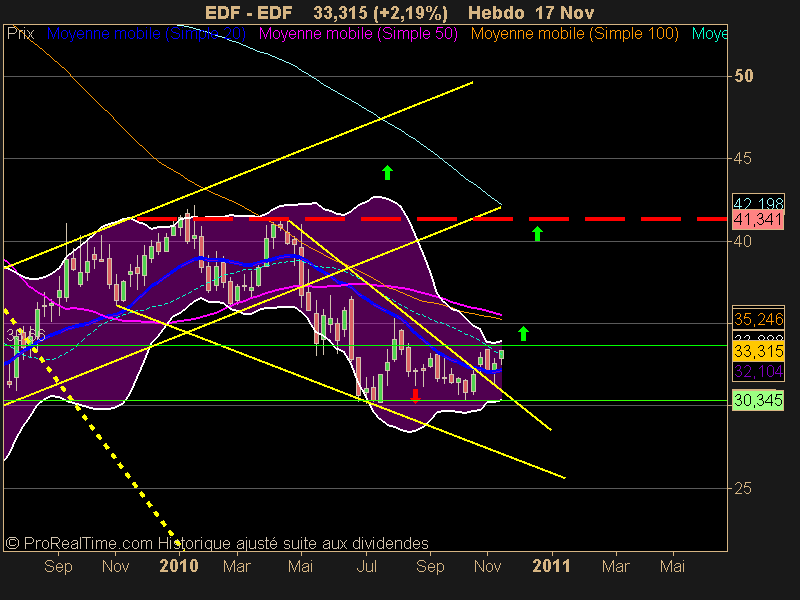Select the "Moyenne mobile (Simple 100)" legend entry
This screenshot has width=800, height=600.
(x=574, y=34)
